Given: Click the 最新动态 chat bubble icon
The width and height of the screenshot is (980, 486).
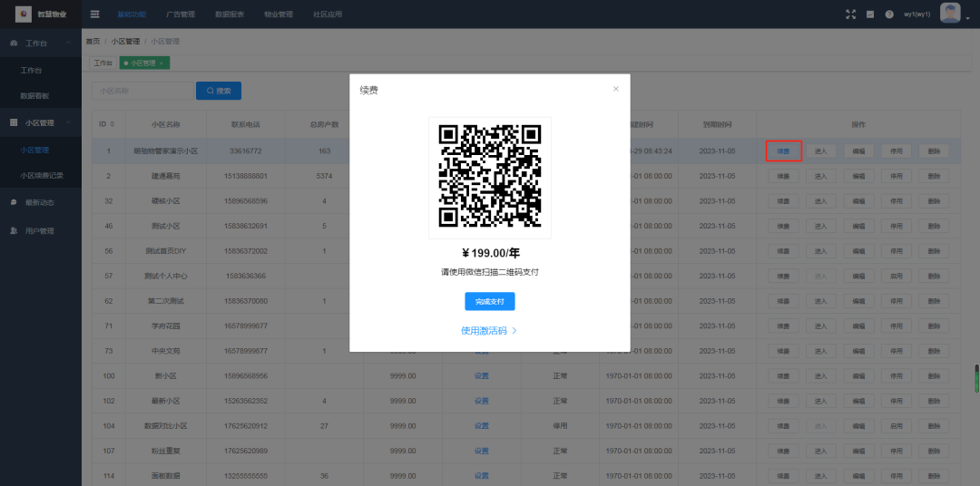Looking at the screenshot, I should (14, 202).
